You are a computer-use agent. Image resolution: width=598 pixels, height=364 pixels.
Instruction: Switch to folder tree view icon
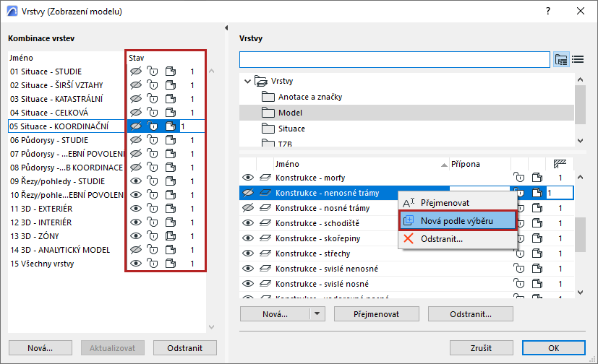click(x=561, y=59)
